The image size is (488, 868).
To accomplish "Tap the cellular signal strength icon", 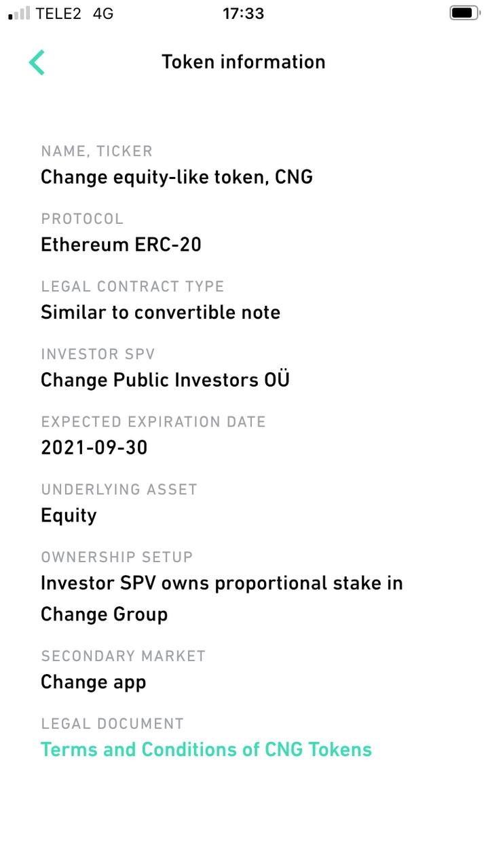I will coord(19,13).
